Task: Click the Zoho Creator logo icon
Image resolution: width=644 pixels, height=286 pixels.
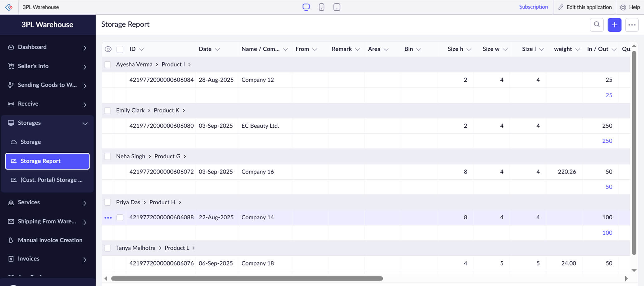Action: pyautogui.click(x=9, y=7)
